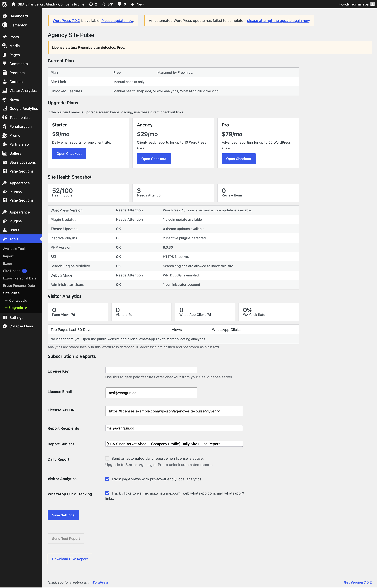Select Export in the Tools submenu

click(x=8, y=264)
